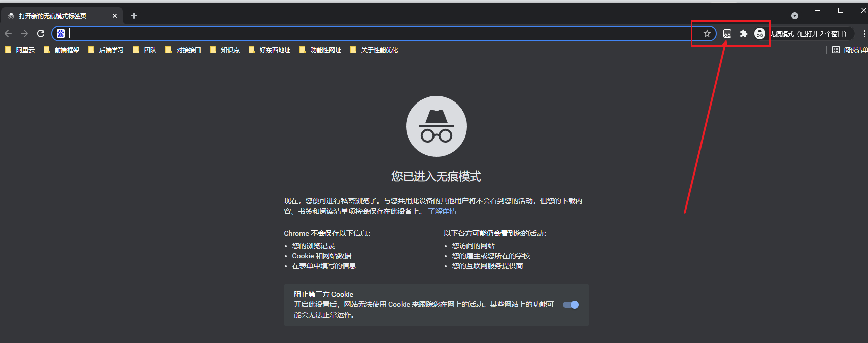Click the Baidu search engine icon in address bar
Image resolution: width=868 pixels, height=343 pixels.
click(61, 33)
